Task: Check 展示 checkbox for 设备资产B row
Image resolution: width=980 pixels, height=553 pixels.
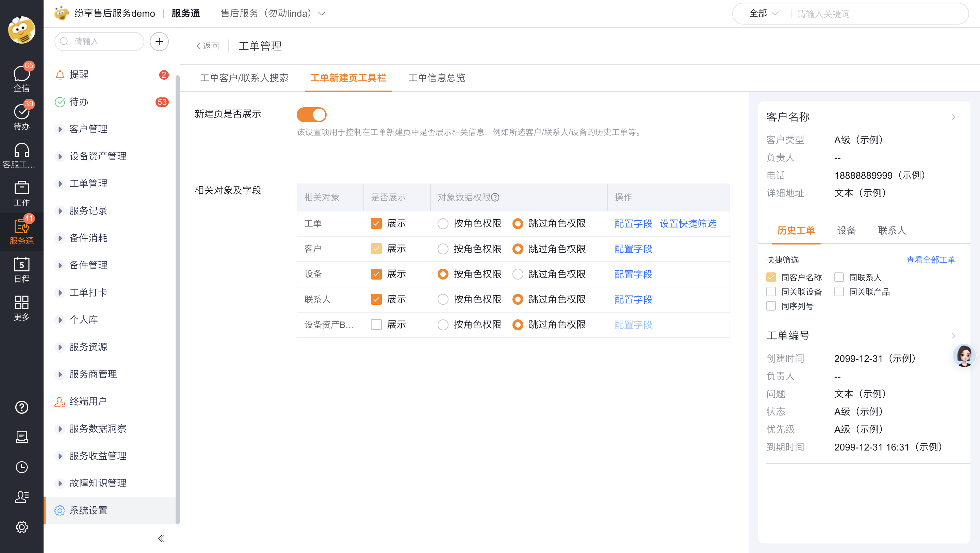Action: click(376, 325)
